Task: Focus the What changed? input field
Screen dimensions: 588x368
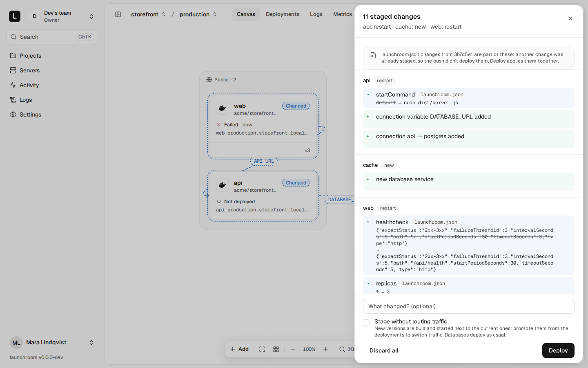Action: [x=469, y=306]
